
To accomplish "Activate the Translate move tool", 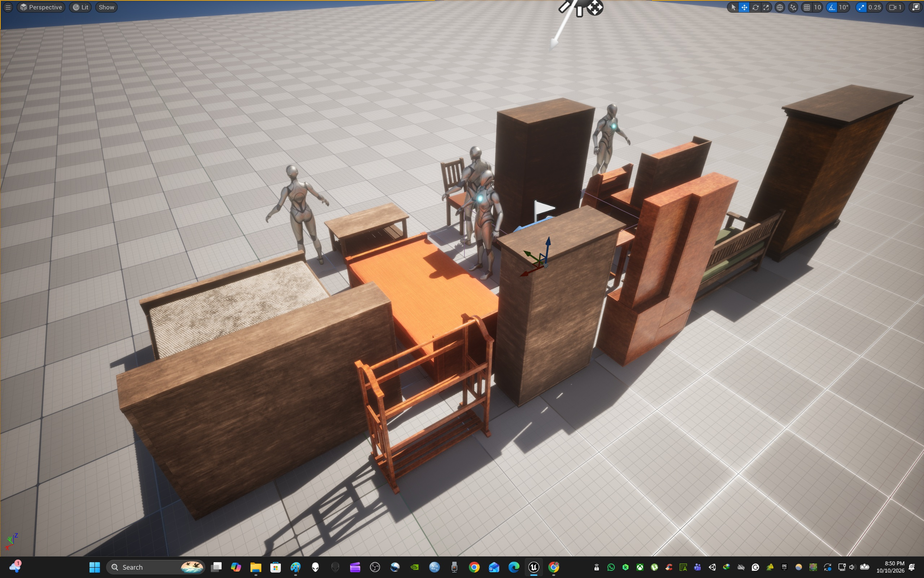I will (744, 7).
